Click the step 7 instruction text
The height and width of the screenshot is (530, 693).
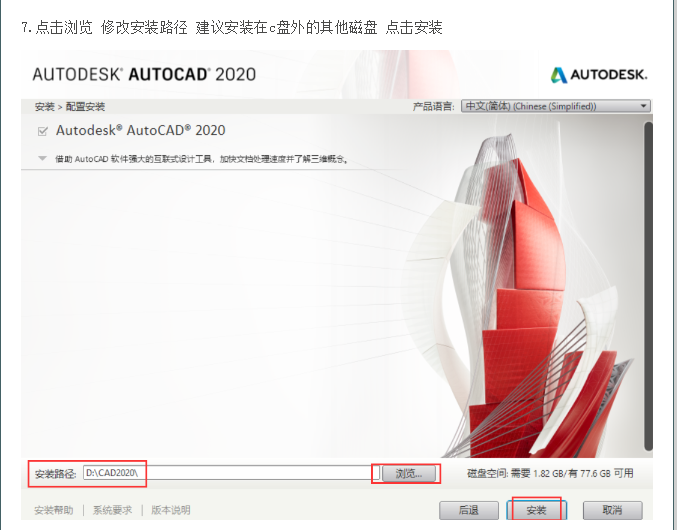pos(232,27)
